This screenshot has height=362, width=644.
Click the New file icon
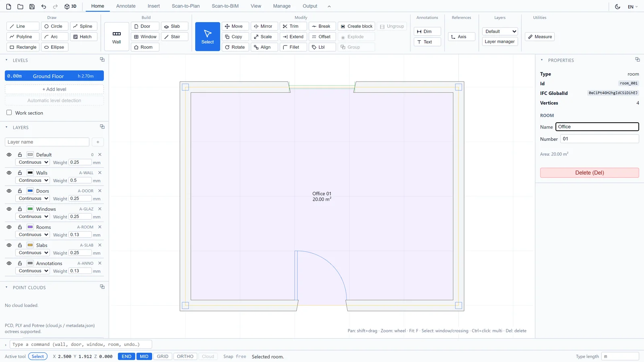click(9, 6)
